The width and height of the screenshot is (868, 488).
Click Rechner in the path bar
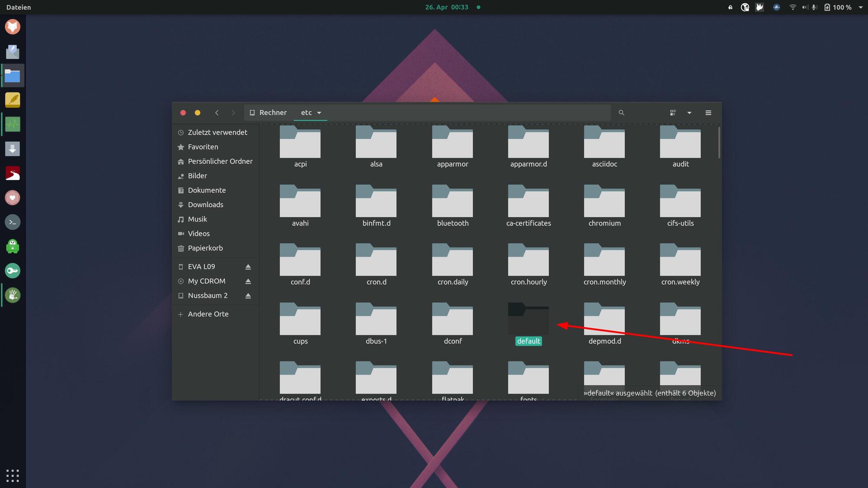(273, 113)
